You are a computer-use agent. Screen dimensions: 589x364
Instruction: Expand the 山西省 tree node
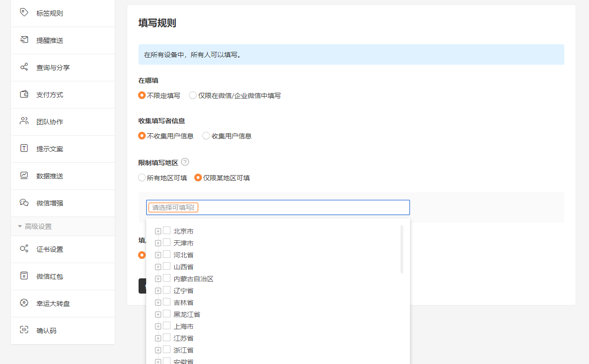pyautogui.click(x=158, y=267)
